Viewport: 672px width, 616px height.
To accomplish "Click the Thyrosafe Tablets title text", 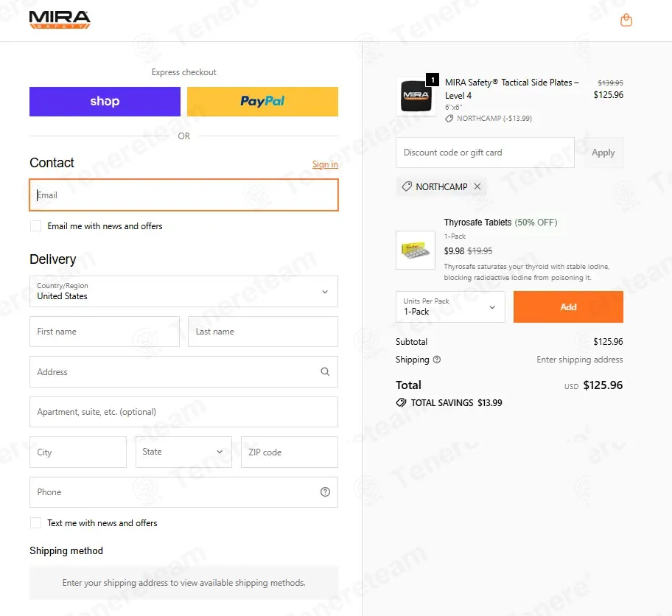I will 478,223.
